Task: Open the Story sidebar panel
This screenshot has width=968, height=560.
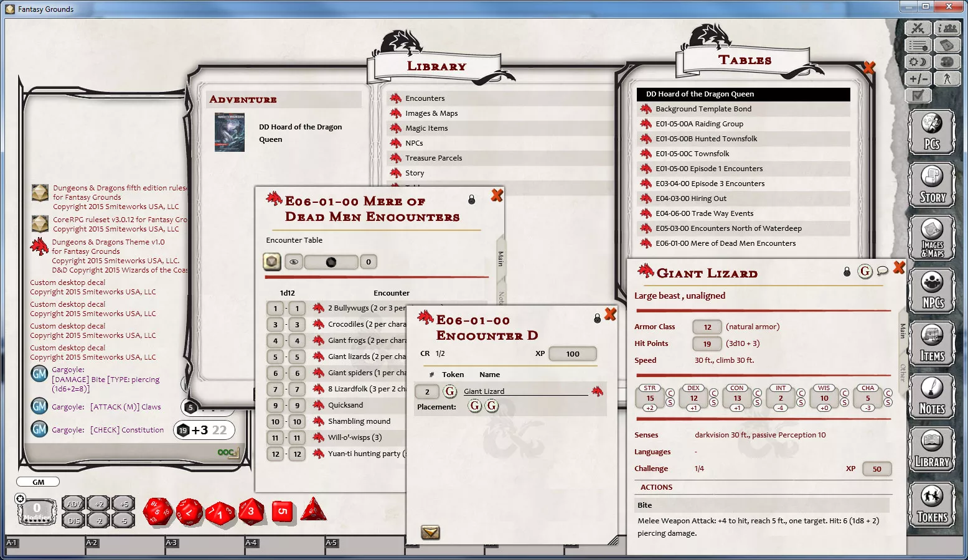Action: pyautogui.click(x=932, y=185)
